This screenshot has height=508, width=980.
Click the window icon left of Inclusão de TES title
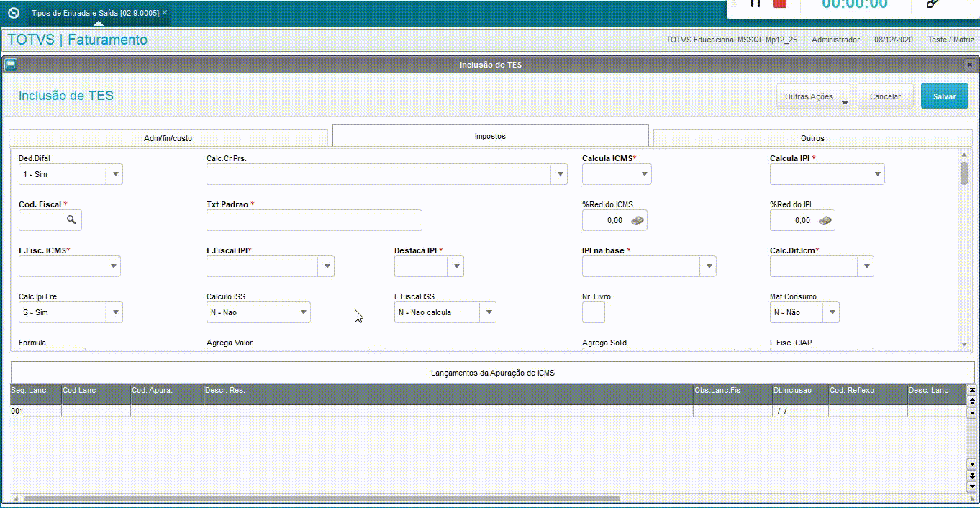click(10, 65)
